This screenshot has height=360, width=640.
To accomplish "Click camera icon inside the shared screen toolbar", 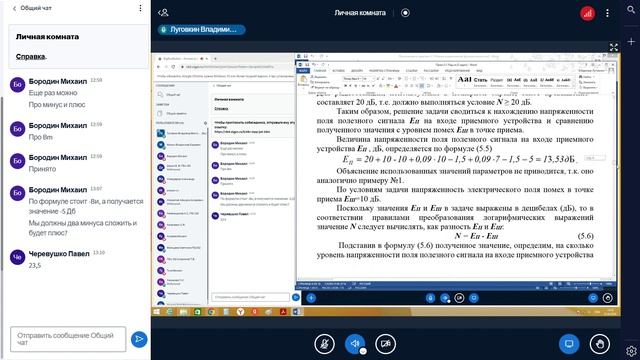I will [459, 298].
